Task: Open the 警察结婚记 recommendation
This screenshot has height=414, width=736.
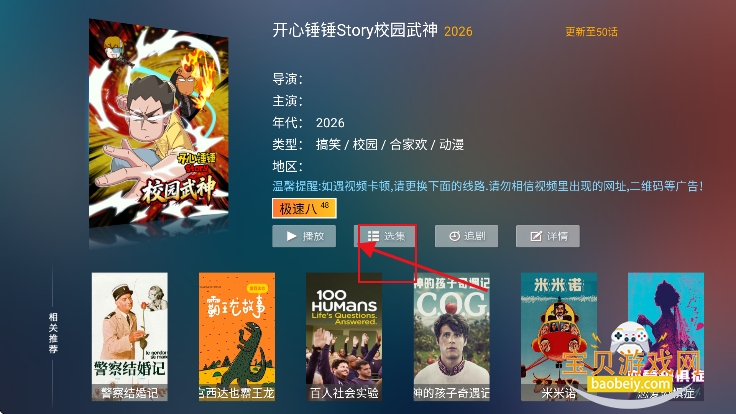Action: click(x=130, y=337)
